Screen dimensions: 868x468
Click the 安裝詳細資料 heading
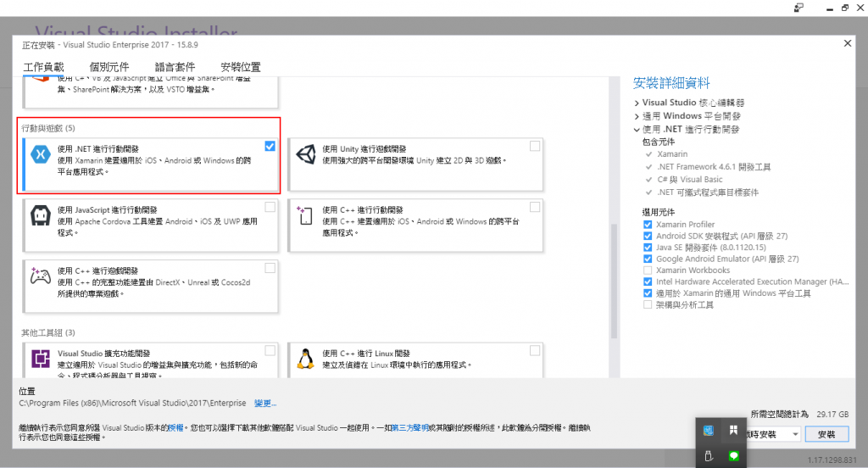(671, 83)
